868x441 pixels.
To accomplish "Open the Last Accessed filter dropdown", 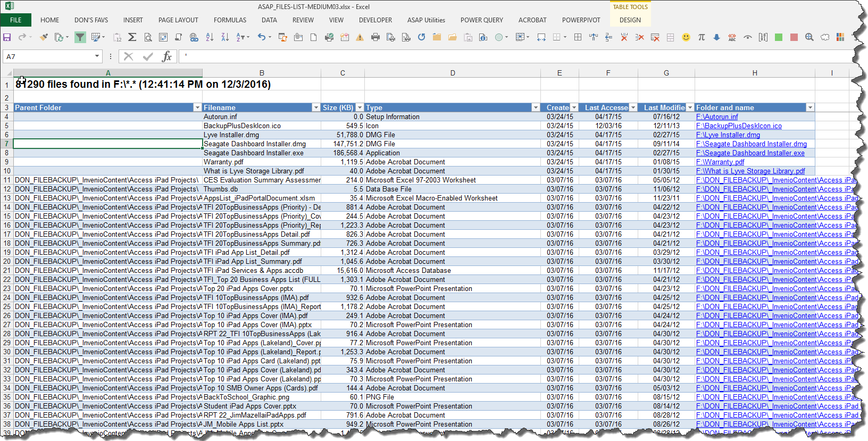I will coord(633,107).
